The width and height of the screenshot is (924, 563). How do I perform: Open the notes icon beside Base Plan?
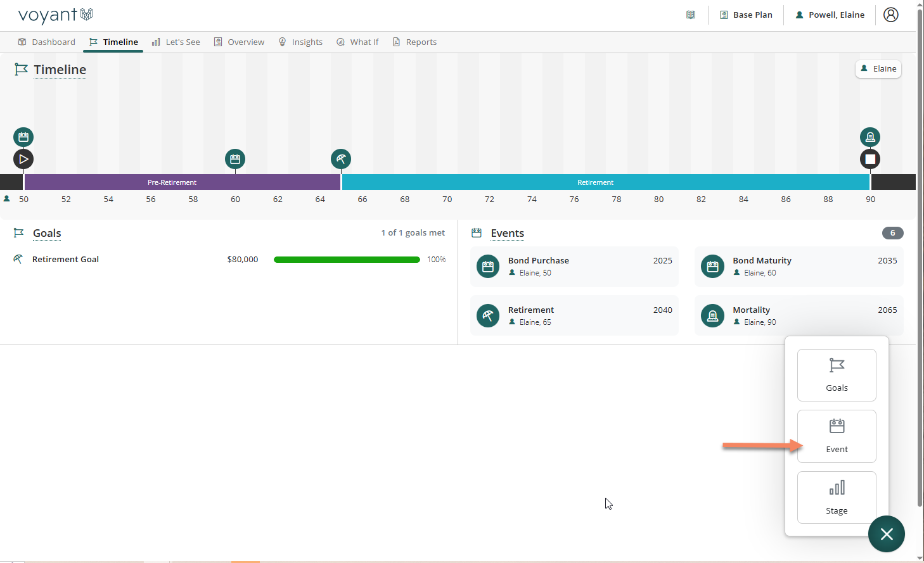[x=691, y=15]
